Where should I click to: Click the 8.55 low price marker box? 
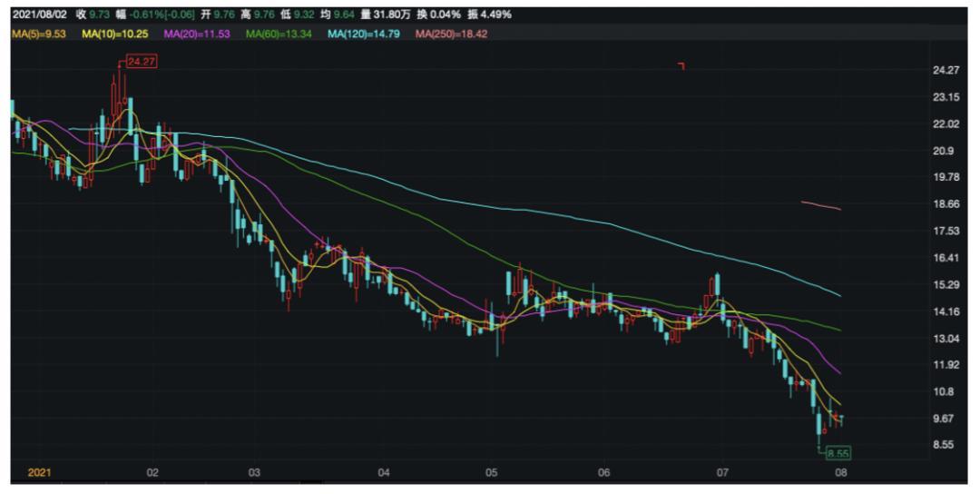(x=837, y=451)
